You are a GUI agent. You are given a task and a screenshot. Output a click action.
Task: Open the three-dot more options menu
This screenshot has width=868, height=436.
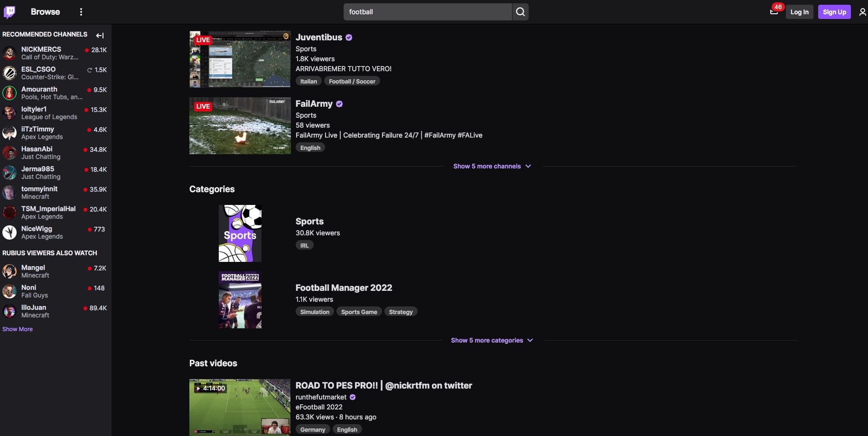tap(81, 12)
